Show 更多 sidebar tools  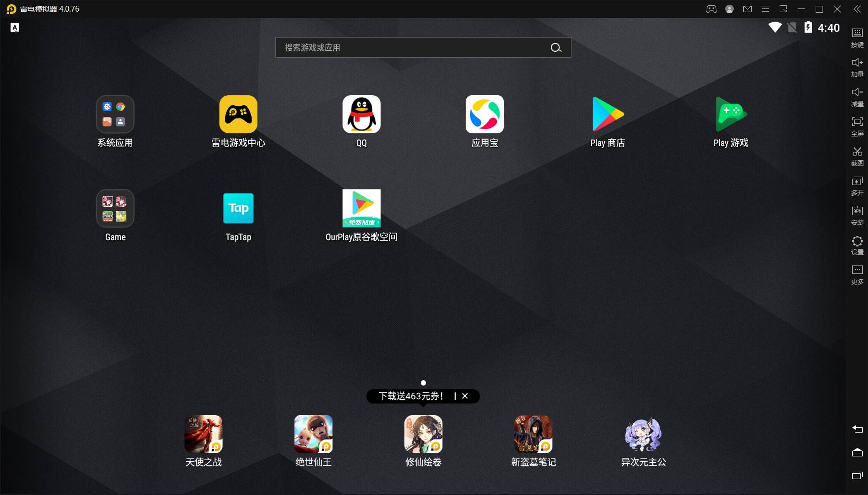[x=857, y=274]
